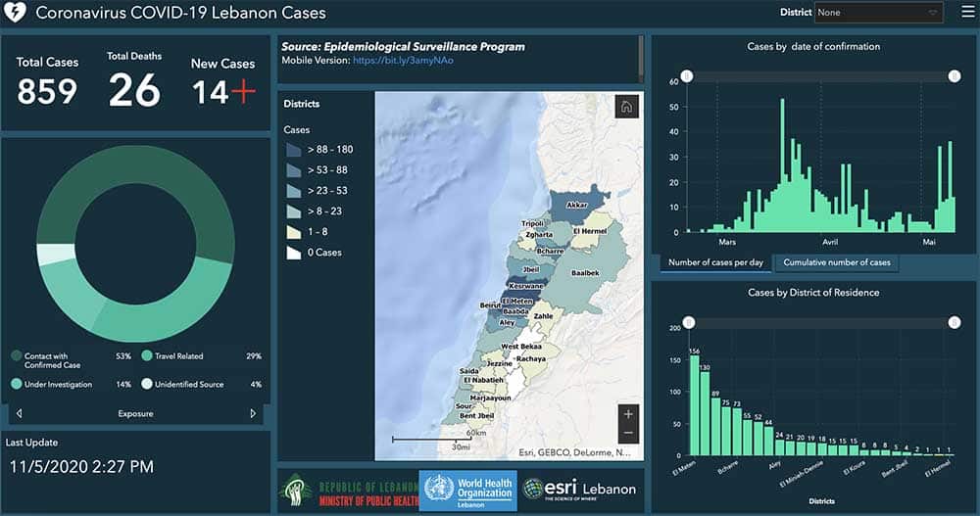Open the District dropdown selector
Screen dimensions: 980x516
click(x=878, y=13)
